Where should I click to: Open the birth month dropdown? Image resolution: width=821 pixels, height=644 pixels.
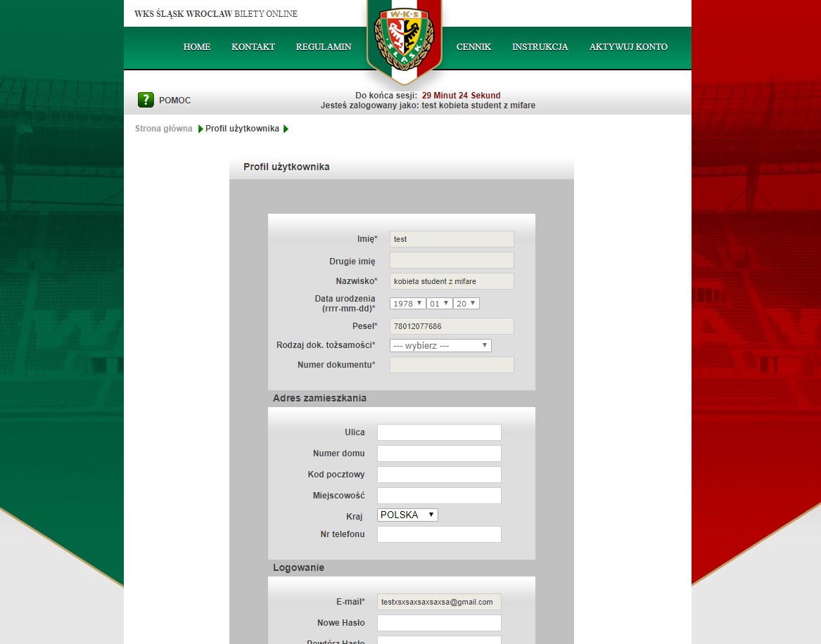pos(439,303)
